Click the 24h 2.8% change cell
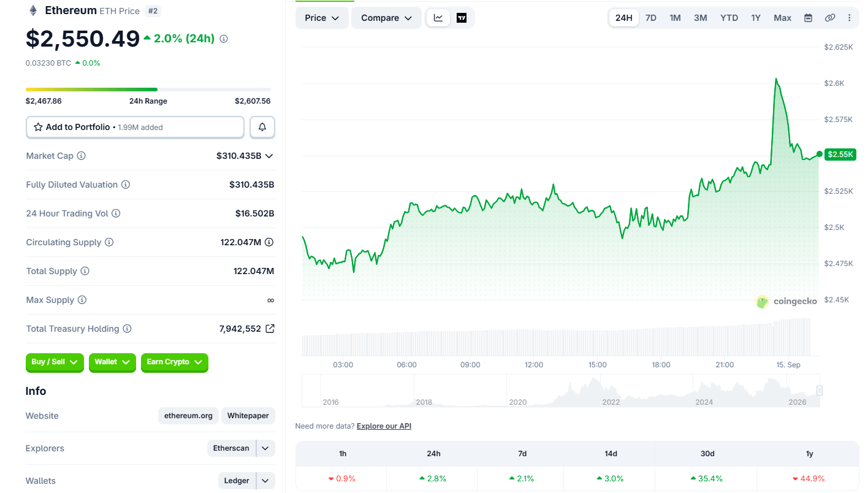 [x=433, y=478]
